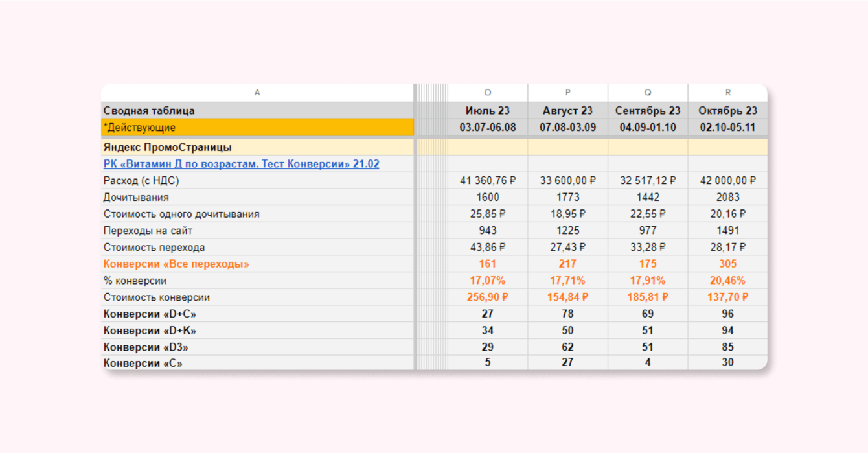
Task: Select the «Октябрь 23» month heading
Action: (x=727, y=111)
